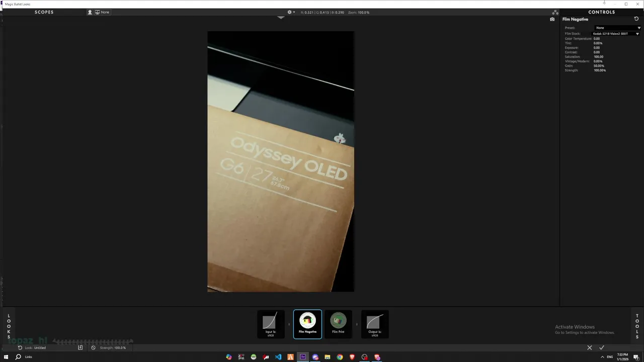644x362 pixels.
Task: Click the Look name field Untitled
Action: click(x=40, y=348)
